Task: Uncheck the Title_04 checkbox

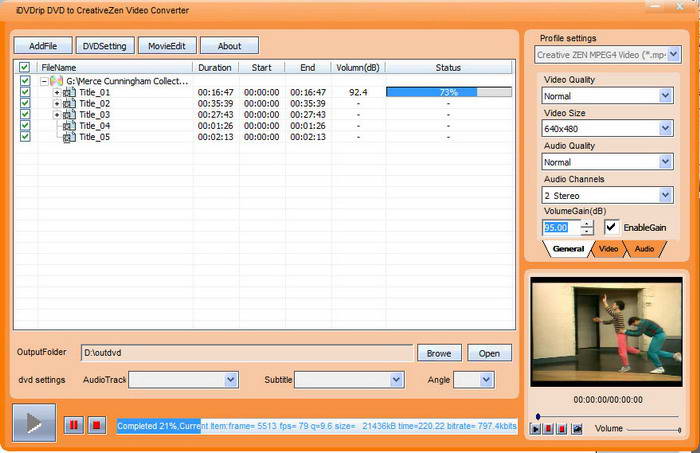Action: click(25, 125)
